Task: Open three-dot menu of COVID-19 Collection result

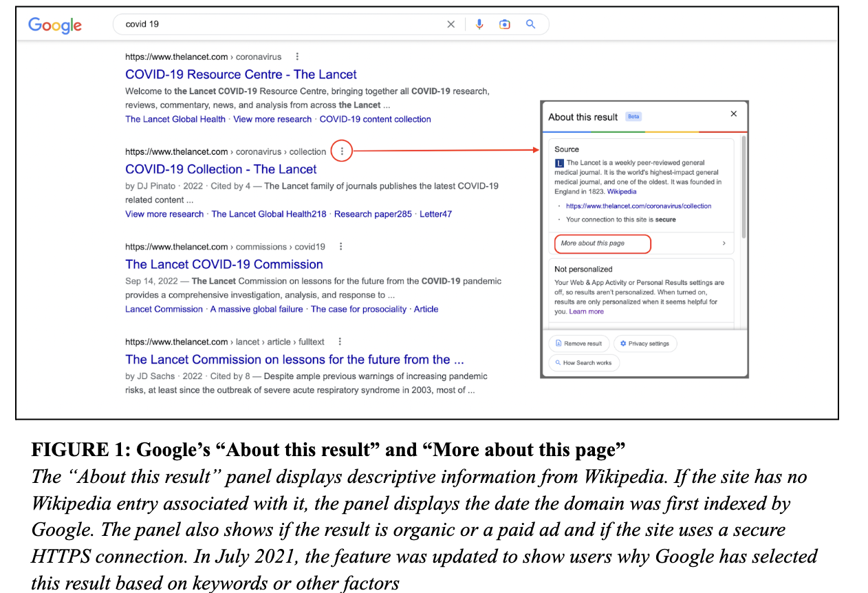Action: [342, 151]
